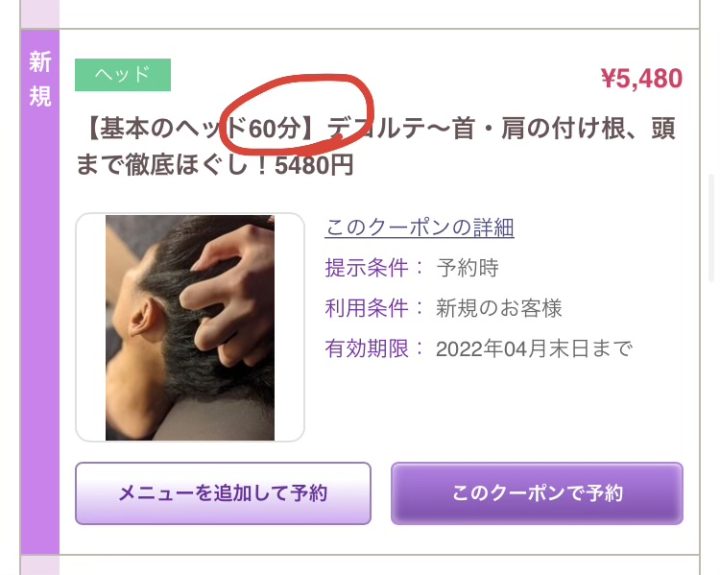Screen dimensions: 720x575
Task: Click the 5480円 text in coupon title
Action: [314, 165]
